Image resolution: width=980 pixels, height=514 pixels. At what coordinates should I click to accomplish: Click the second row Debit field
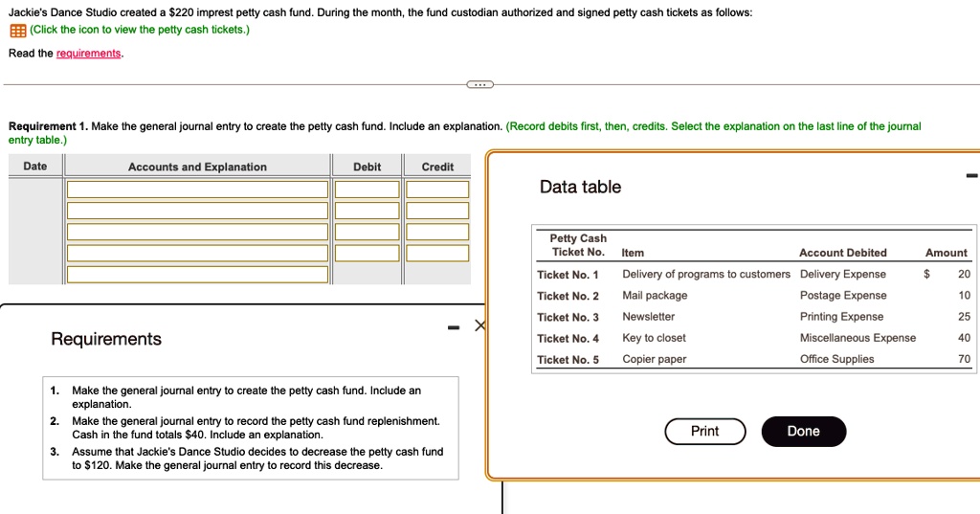point(367,211)
